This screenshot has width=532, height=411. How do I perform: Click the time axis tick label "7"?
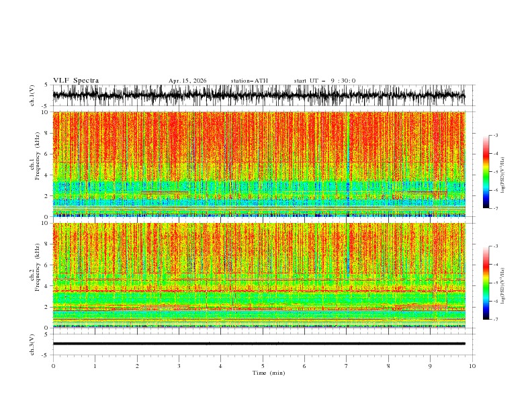pyautogui.click(x=347, y=366)
